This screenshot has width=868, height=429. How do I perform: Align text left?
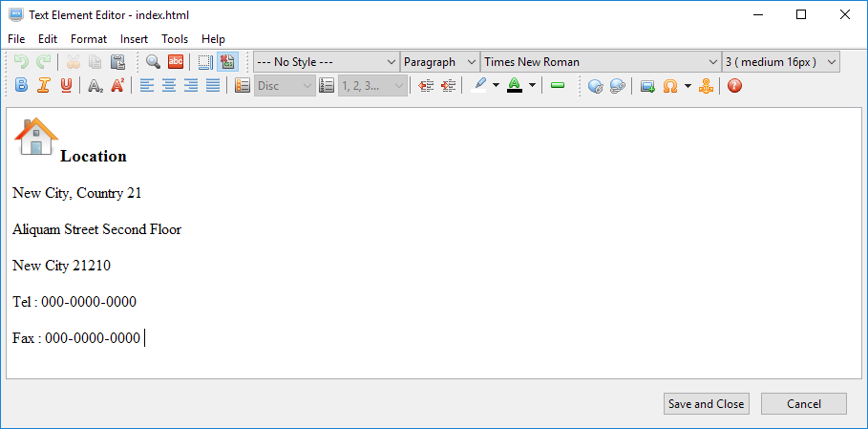pyautogui.click(x=147, y=86)
